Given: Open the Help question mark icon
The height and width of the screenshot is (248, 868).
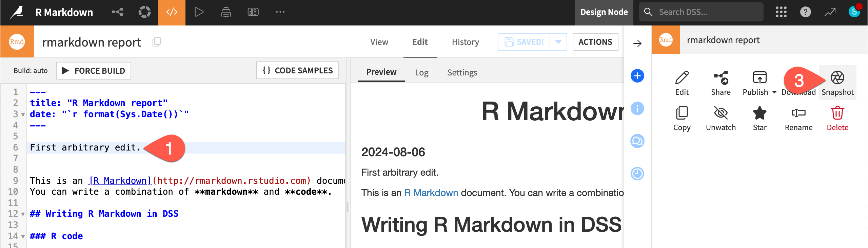Looking at the screenshot, I should tap(806, 12).
